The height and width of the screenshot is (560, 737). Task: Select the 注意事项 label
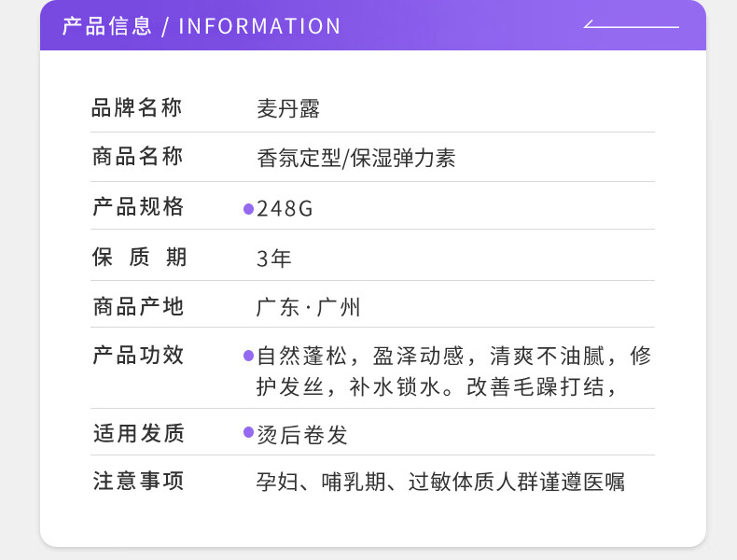pos(138,482)
